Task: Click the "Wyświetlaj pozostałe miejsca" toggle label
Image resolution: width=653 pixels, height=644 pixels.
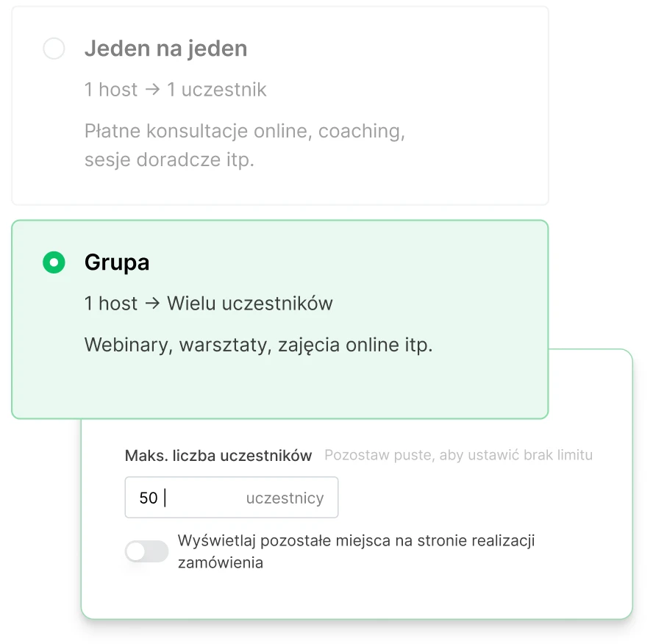Action: pyautogui.click(x=356, y=542)
